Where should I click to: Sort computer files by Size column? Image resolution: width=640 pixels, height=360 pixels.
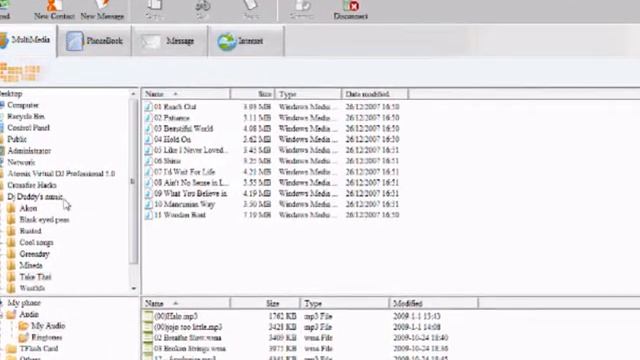[253, 94]
